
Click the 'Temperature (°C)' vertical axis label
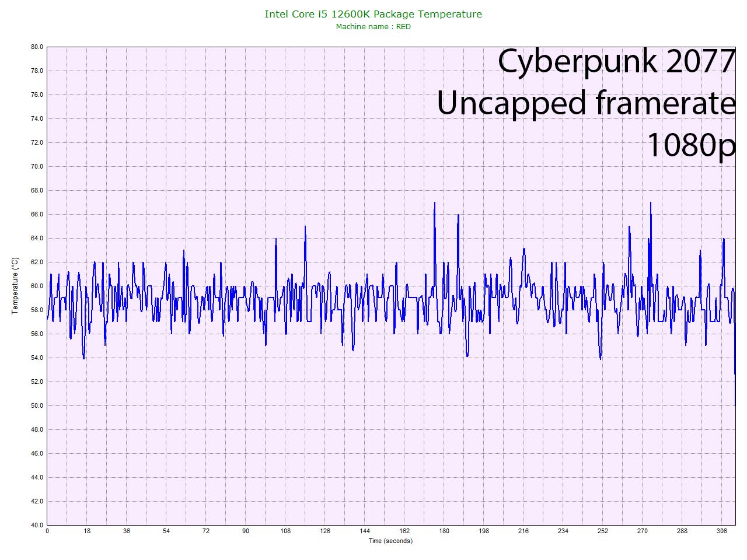(15, 286)
